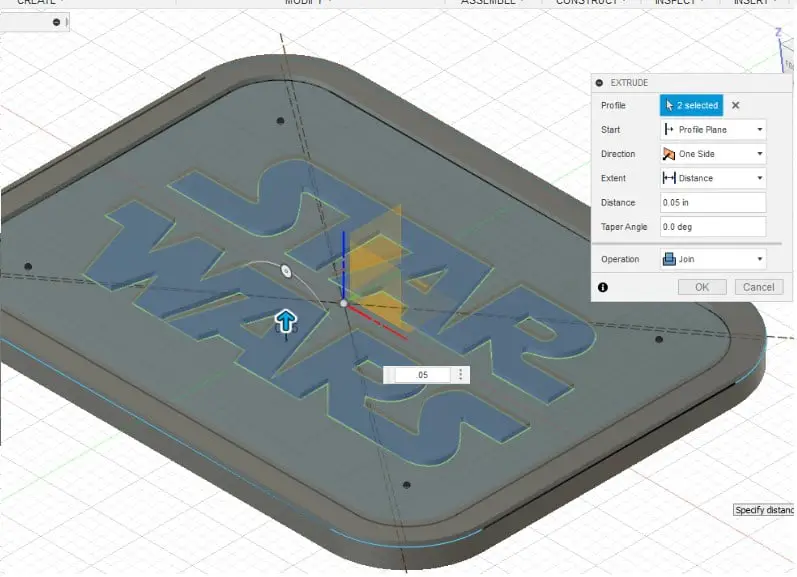Screen dimensions: 797x577
Task: Click the Distance field showing 0.05 in
Action: click(x=713, y=202)
